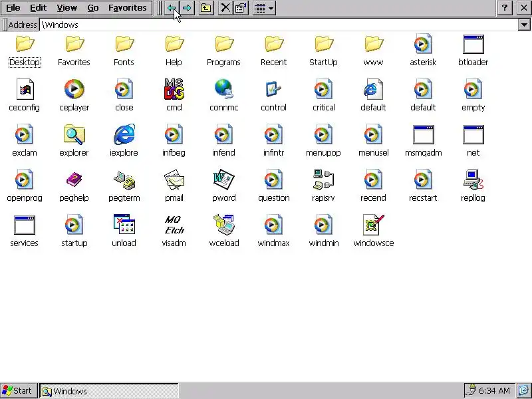Select the rapisrv connection icon
Viewport: 532px width, 399px height.
(323, 180)
